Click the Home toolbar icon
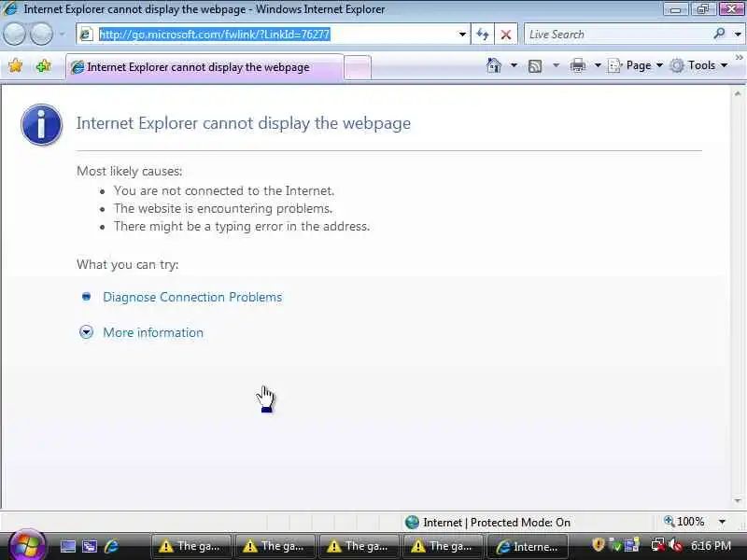 (x=494, y=65)
